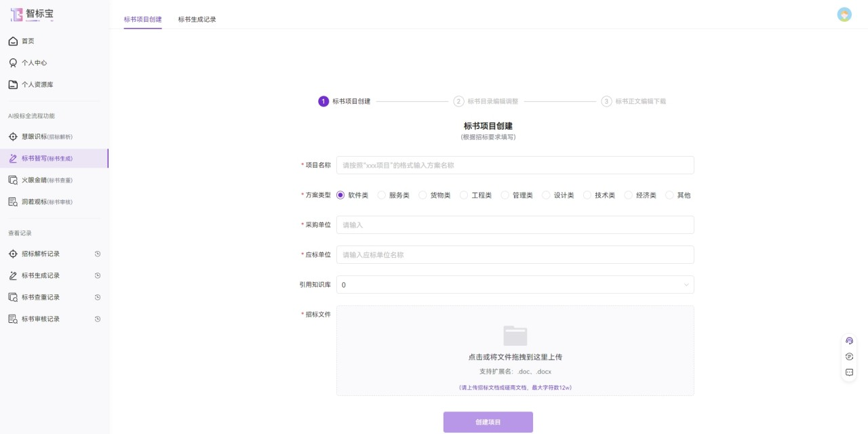This screenshot has height=434, width=868.
Task: Click the 招标文件 upload drop area
Action: 515,350
